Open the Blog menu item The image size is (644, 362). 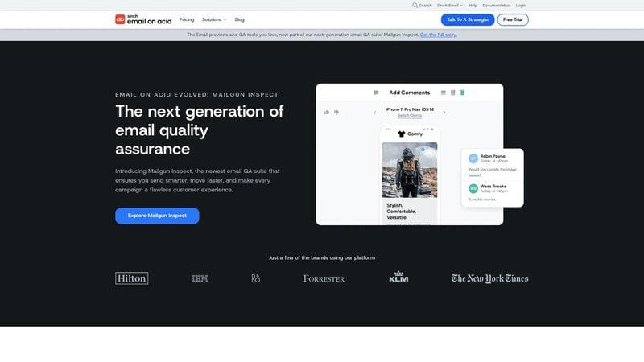click(x=239, y=19)
